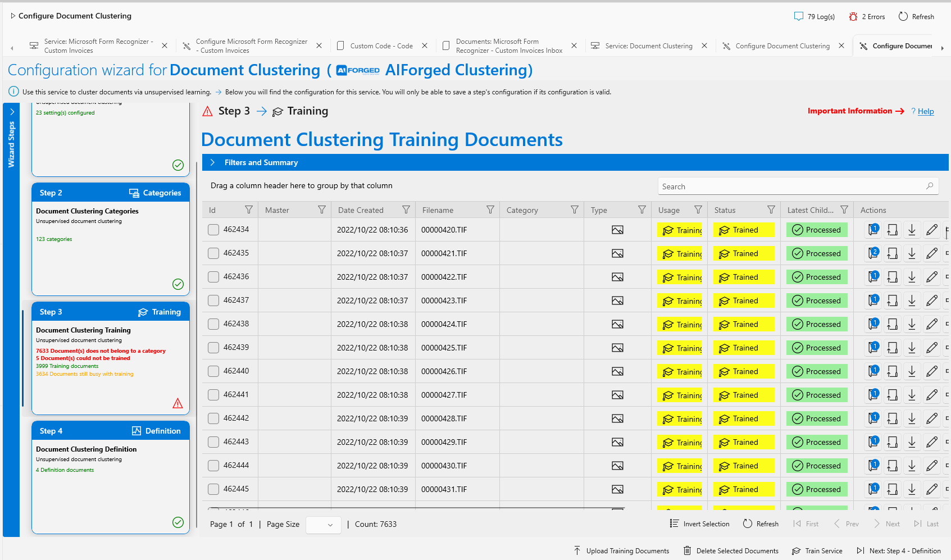951x560 pixels.
Task: Click the edit pencil for document 462443
Action: [x=932, y=442]
